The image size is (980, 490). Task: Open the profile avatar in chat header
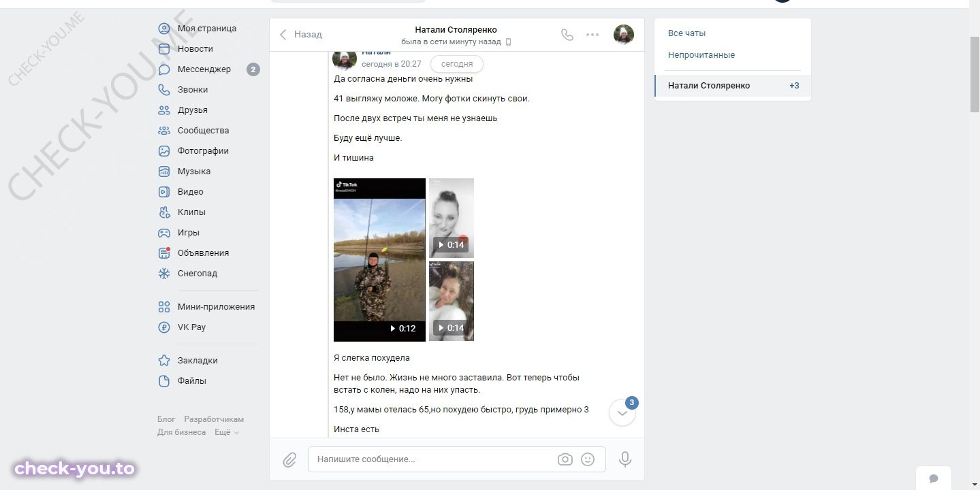click(624, 34)
